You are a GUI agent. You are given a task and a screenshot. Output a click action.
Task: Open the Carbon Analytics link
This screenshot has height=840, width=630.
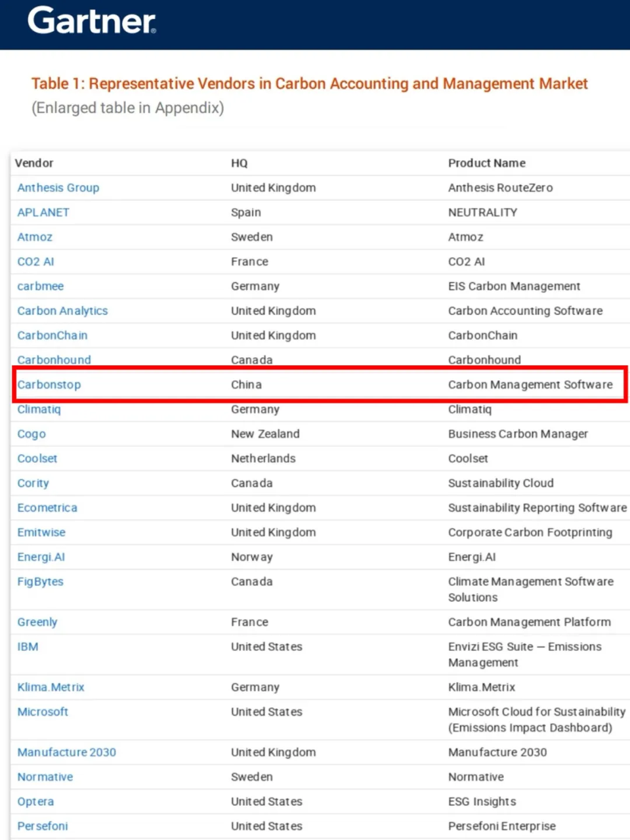[62, 311]
